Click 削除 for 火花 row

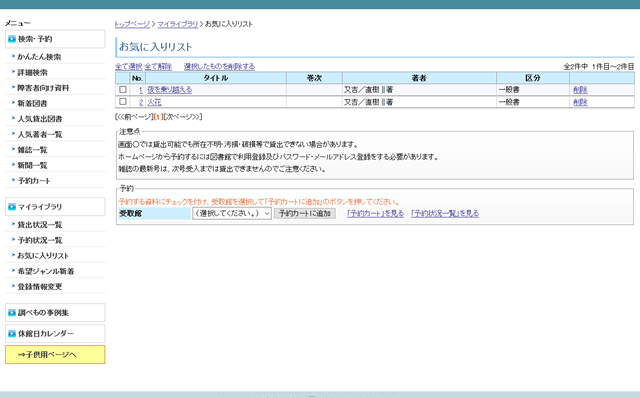pyautogui.click(x=580, y=102)
